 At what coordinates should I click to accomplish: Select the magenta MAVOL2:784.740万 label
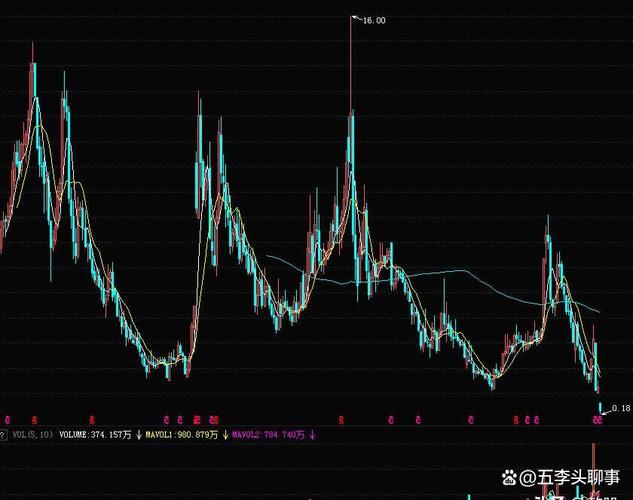tap(268, 435)
